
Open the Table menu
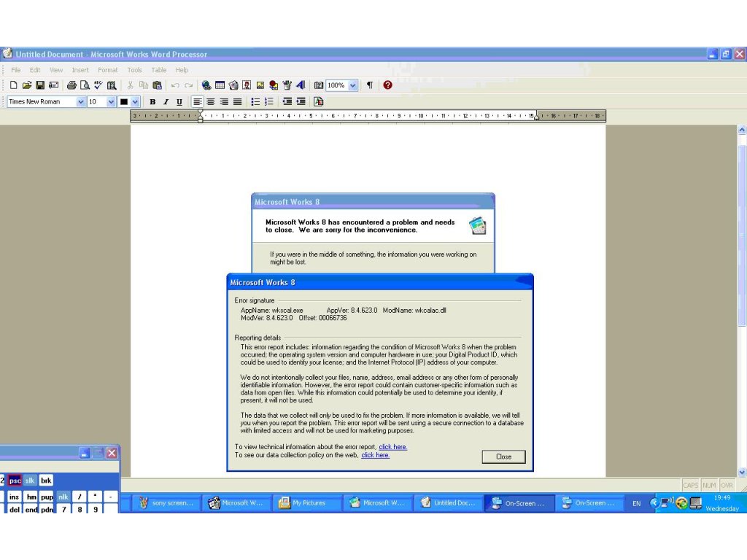pos(158,69)
